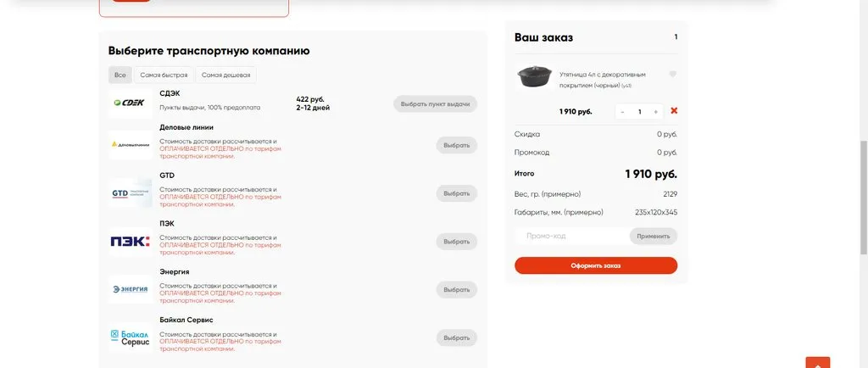
Task: Select the Все filter tab
Action: click(120, 75)
